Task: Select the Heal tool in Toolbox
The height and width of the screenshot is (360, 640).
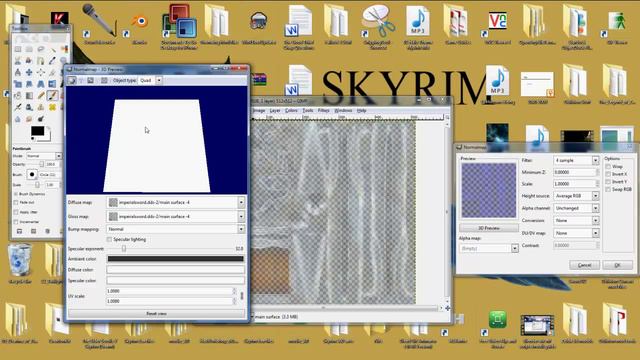Action: click(x=52, y=107)
